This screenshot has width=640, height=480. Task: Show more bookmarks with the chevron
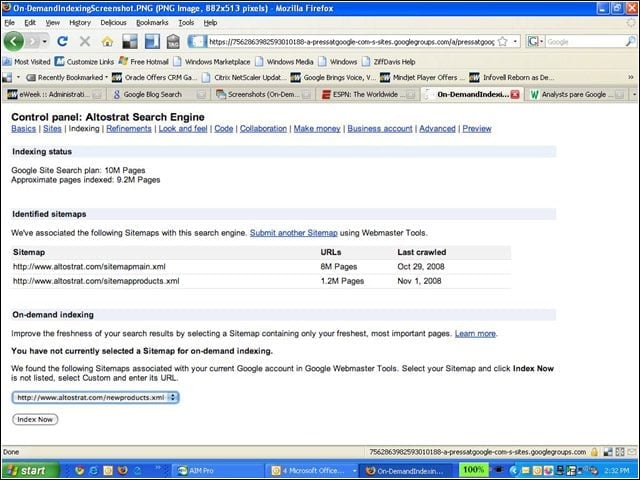pyautogui.click(x=631, y=77)
